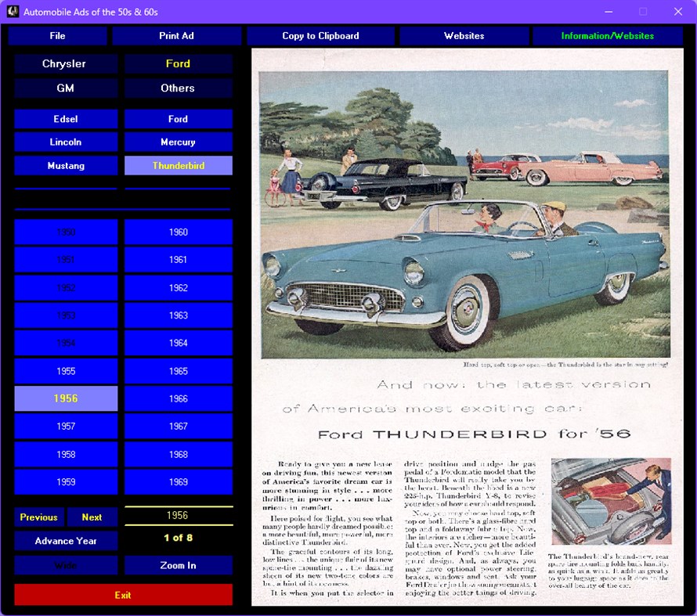Screen dimensions: 697x616
Task: Select the year 1955
Action: click(65, 371)
